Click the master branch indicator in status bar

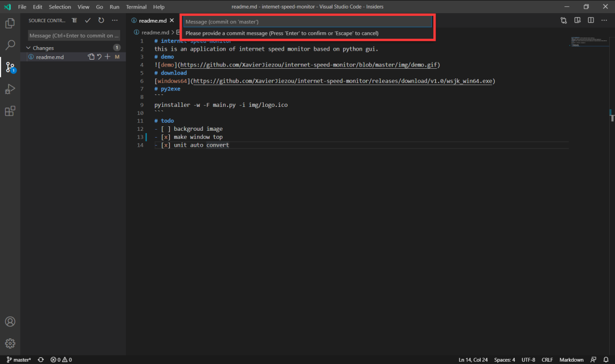18,359
